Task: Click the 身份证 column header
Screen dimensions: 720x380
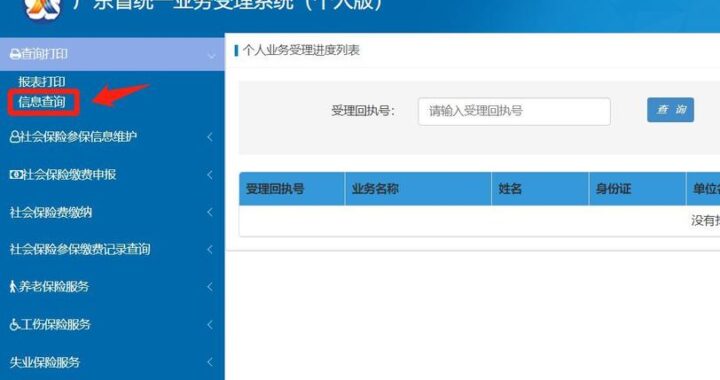Action: click(x=638, y=189)
